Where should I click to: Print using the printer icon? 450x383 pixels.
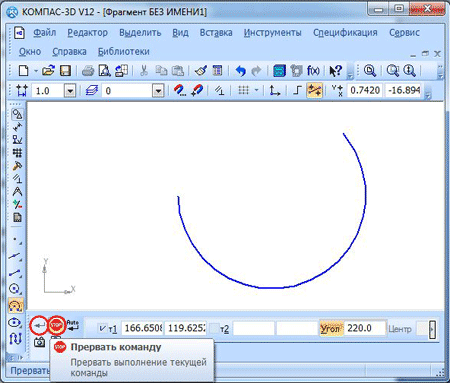click(x=88, y=71)
